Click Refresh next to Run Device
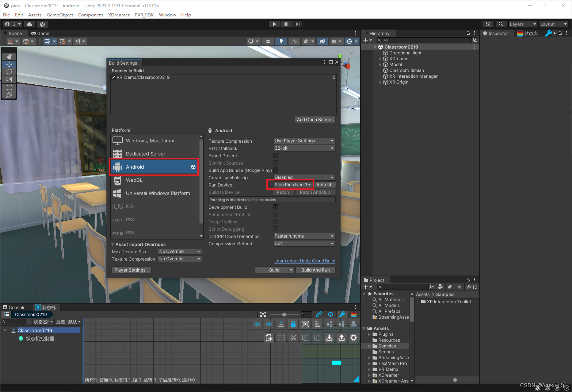This screenshot has height=392, width=572. (x=324, y=185)
